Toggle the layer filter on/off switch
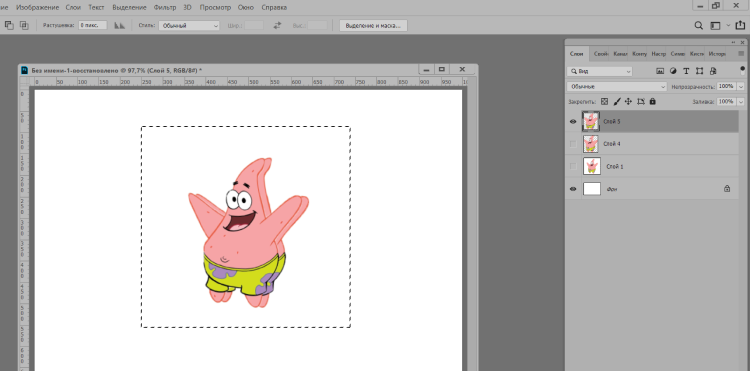 pos(742,71)
